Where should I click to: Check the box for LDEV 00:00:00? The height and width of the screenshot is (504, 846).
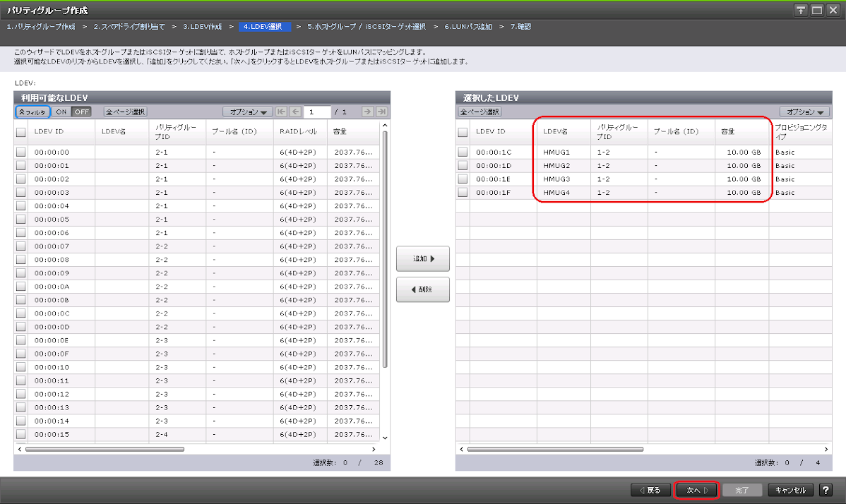[x=21, y=152]
